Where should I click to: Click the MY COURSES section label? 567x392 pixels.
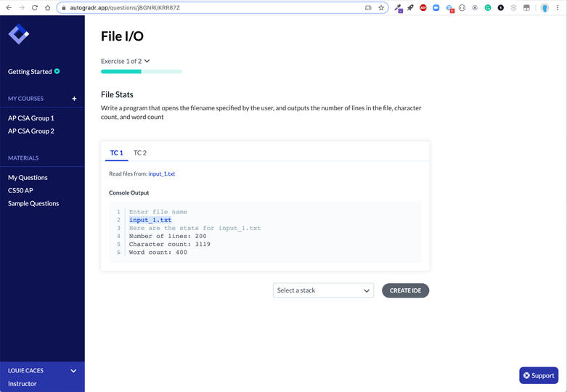[x=25, y=98]
